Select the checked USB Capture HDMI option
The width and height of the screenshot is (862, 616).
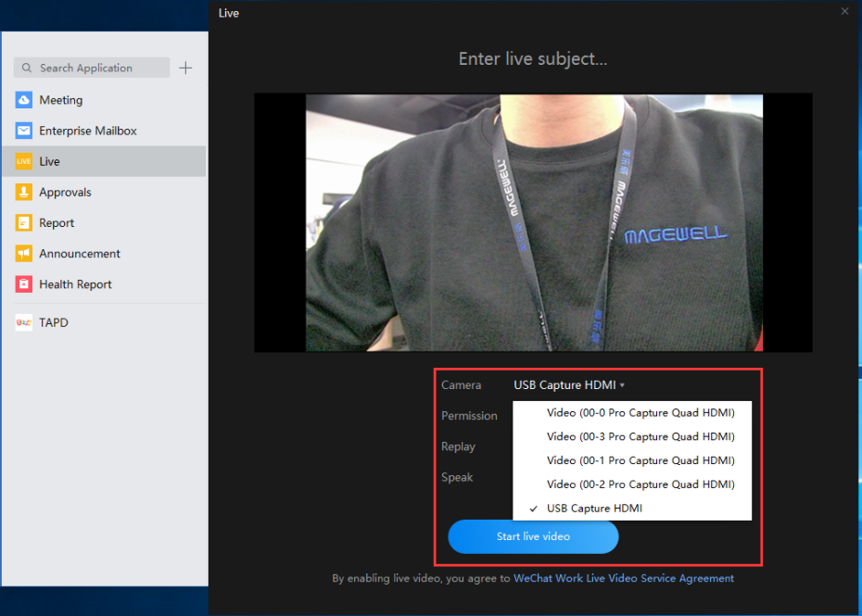(x=632, y=509)
